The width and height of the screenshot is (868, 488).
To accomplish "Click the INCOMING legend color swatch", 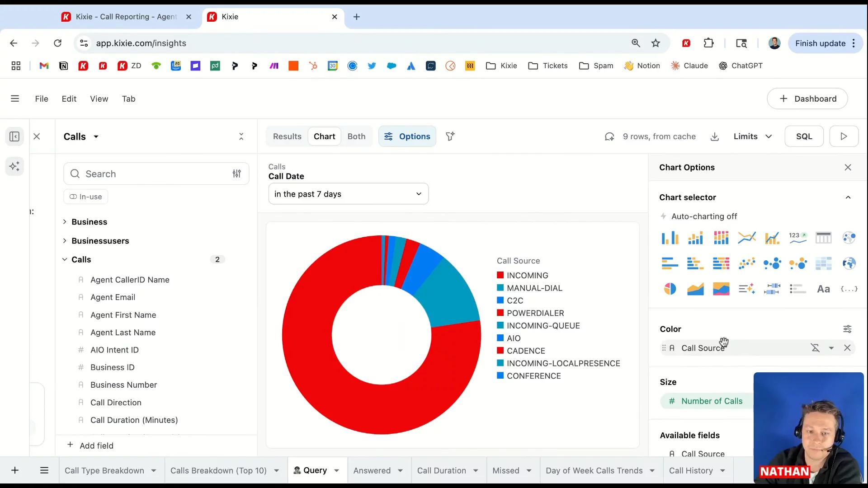I will click(500, 275).
